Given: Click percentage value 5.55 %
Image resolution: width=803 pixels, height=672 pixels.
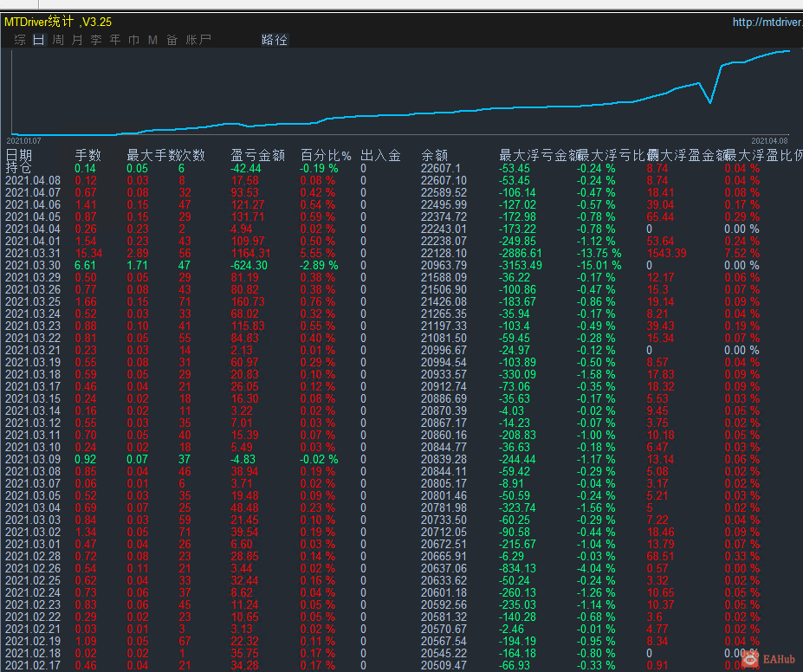Looking at the screenshot, I should [x=318, y=254].
